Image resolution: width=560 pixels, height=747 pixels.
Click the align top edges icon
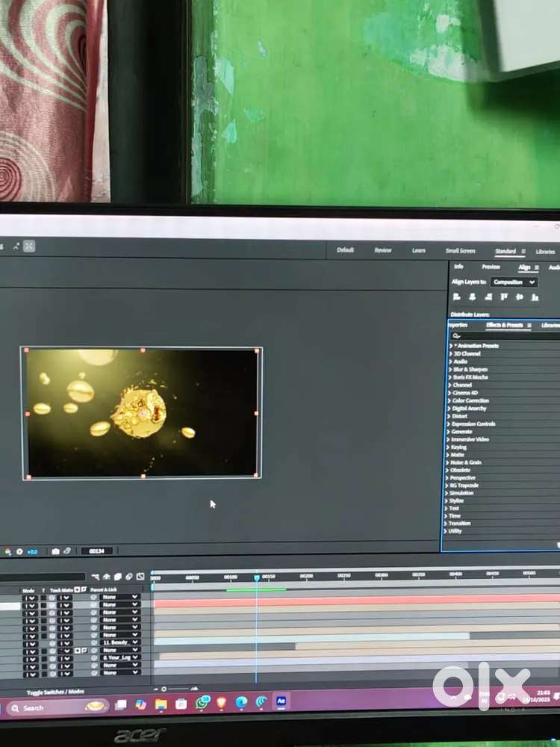click(x=504, y=297)
